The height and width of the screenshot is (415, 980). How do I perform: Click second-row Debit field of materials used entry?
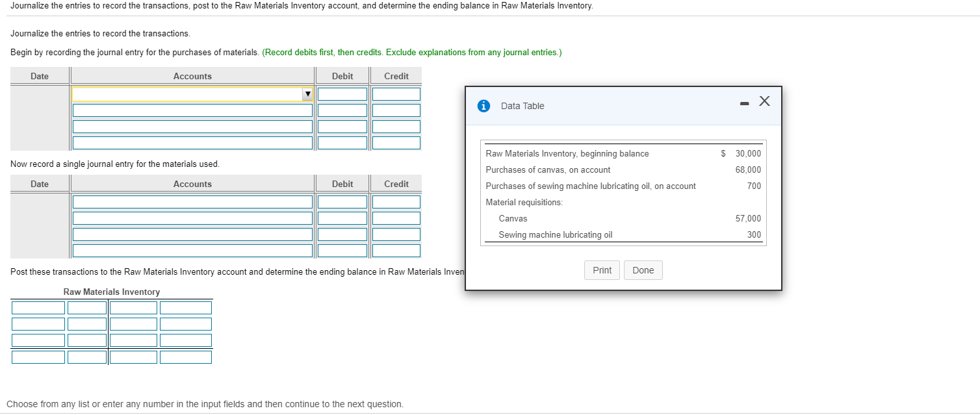pyautogui.click(x=342, y=218)
